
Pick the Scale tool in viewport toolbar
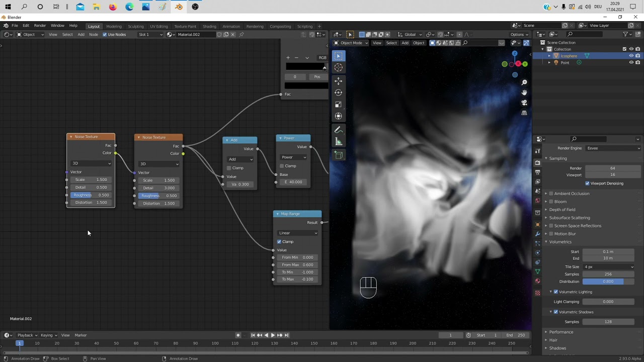pos(338,105)
